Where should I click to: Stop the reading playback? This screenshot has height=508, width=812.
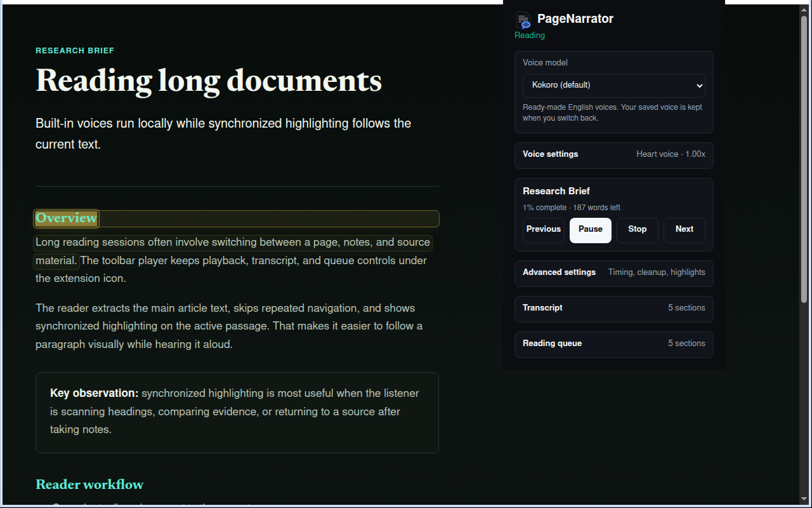(637, 230)
